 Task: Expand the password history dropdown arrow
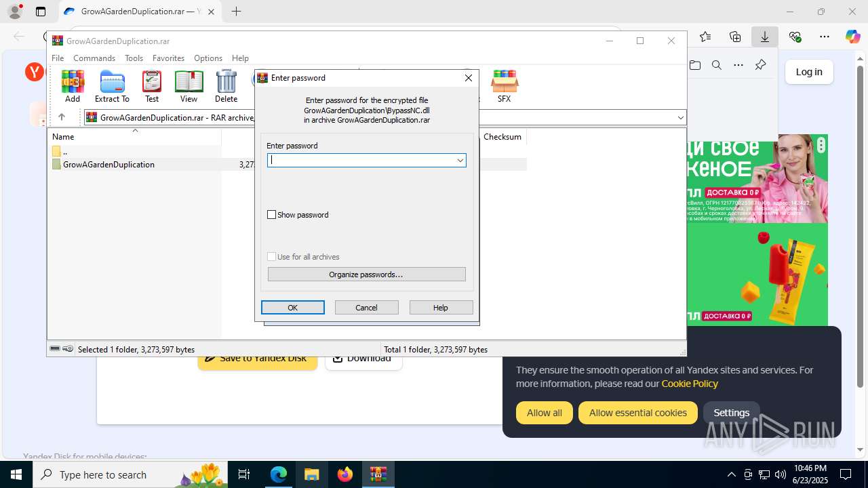coord(460,160)
